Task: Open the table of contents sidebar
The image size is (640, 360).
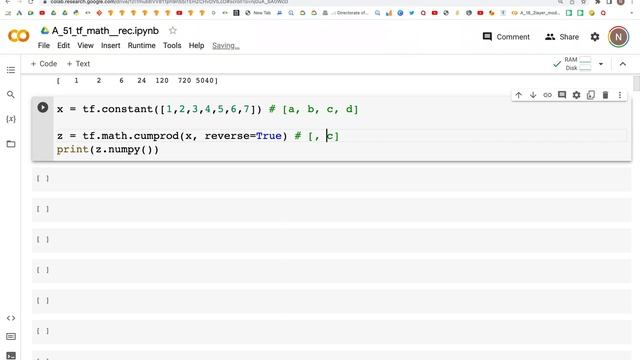Action: (x=11, y=70)
